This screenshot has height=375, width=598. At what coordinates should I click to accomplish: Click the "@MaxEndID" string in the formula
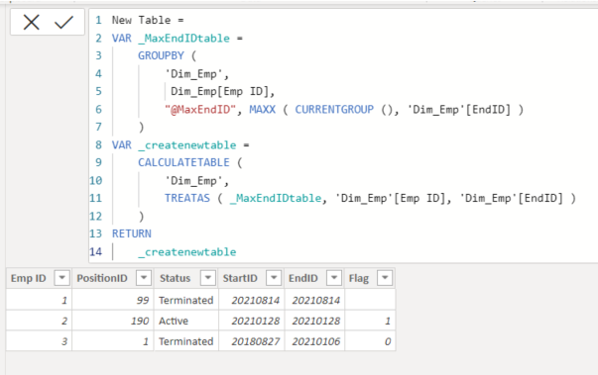coord(201,109)
